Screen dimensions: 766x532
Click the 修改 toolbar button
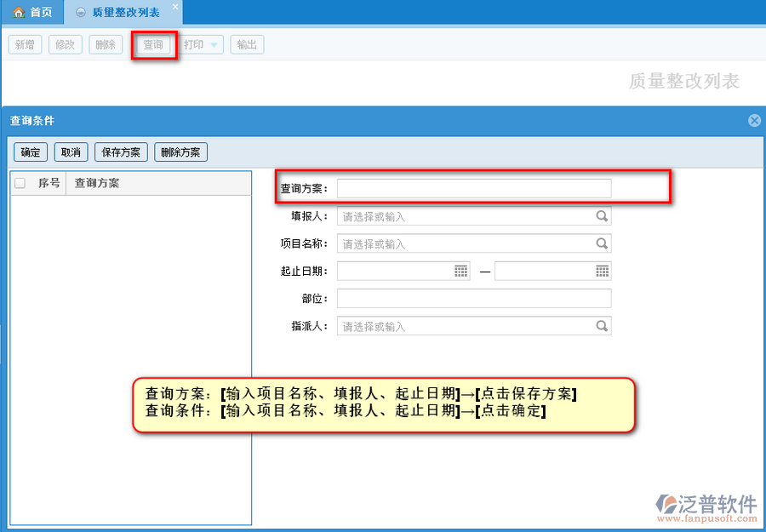[x=66, y=45]
